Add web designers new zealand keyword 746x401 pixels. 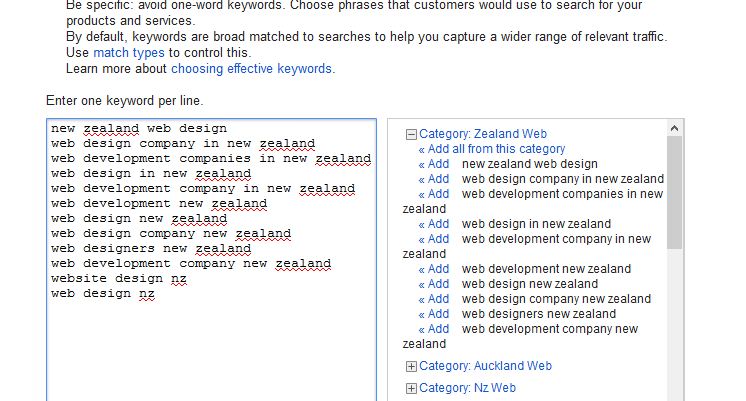(x=434, y=314)
